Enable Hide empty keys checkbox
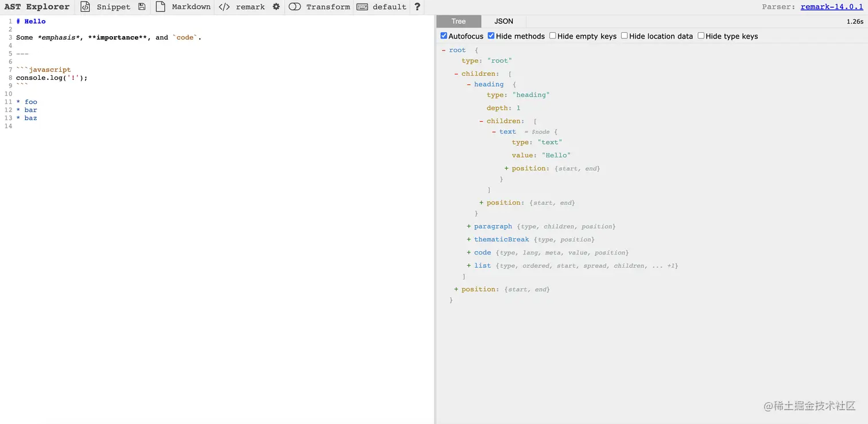868x424 pixels. tap(552, 36)
